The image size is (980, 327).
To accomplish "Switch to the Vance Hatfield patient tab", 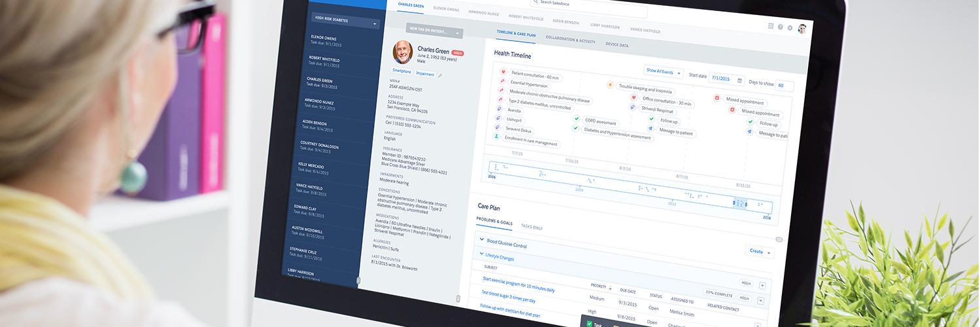I will (x=645, y=30).
